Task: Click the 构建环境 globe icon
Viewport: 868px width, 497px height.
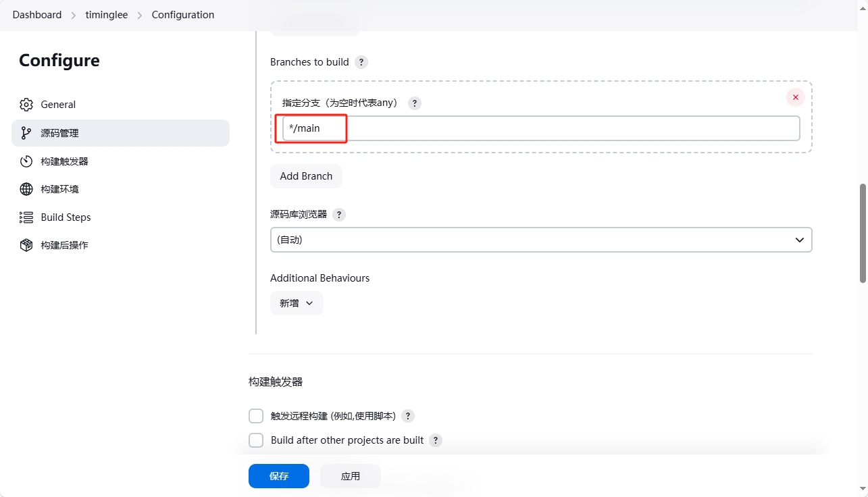Action: [x=26, y=189]
